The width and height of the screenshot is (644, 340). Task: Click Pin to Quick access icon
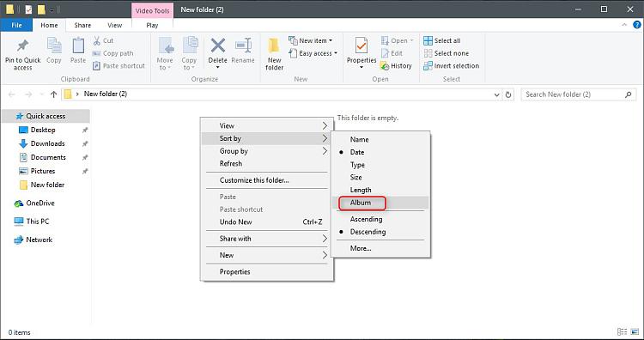tap(22, 46)
